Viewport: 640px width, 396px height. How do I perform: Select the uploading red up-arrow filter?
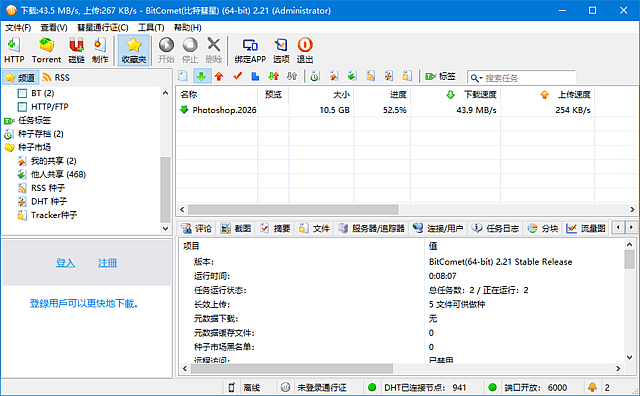(219, 76)
